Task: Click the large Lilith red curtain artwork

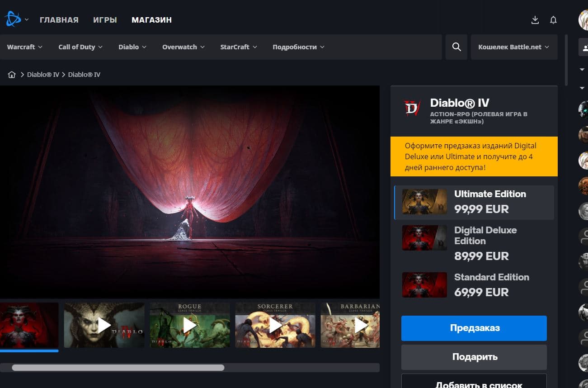Action: tap(190, 192)
